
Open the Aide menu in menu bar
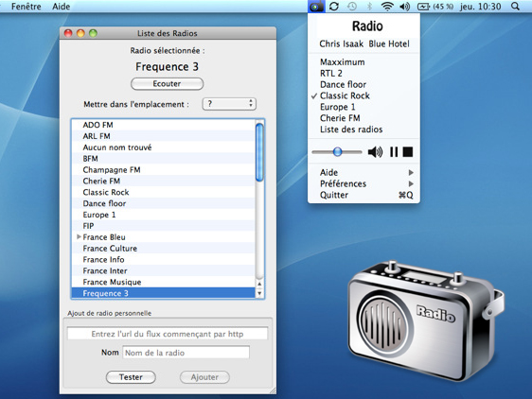click(62, 6)
